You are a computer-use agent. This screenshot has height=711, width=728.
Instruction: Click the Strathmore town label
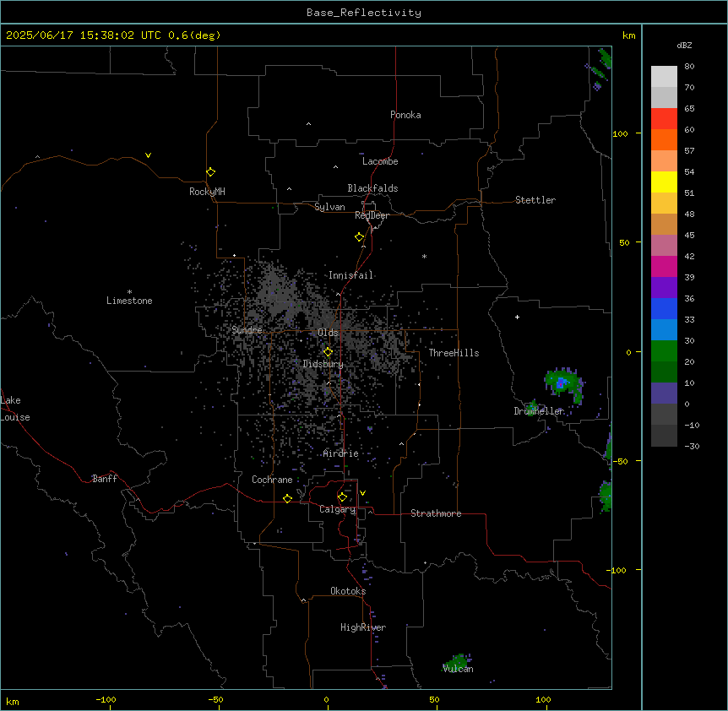436,513
